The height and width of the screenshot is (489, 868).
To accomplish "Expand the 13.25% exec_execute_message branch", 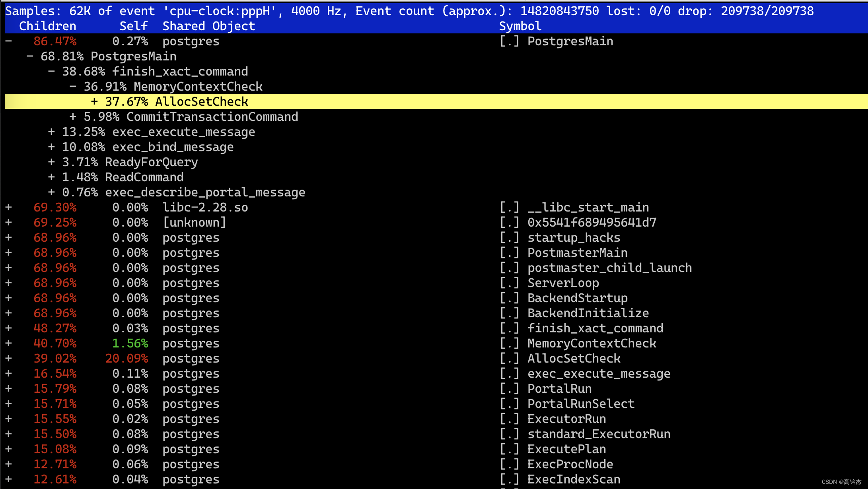I will pyautogui.click(x=51, y=132).
